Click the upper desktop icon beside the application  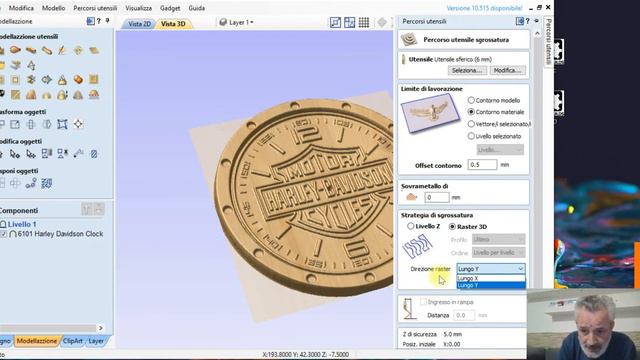point(559,51)
